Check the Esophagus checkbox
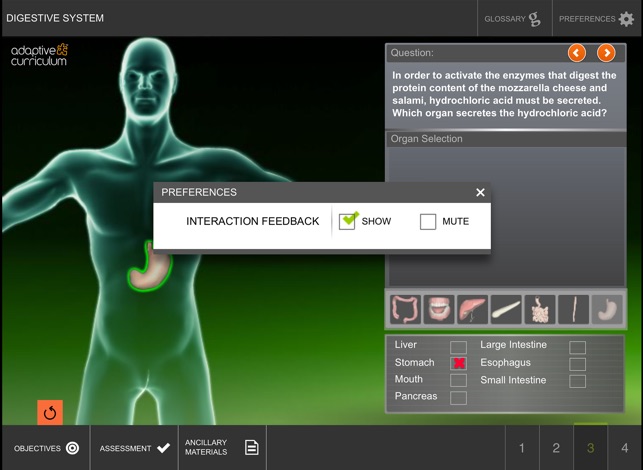This screenshot has height=470, width=643. 577,364
